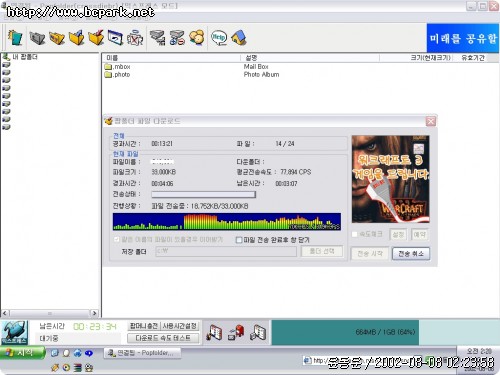Click the 다운로드 속도 테스트 button
The height and width of the screenshot is (375, 500).
tap(163, 338)
